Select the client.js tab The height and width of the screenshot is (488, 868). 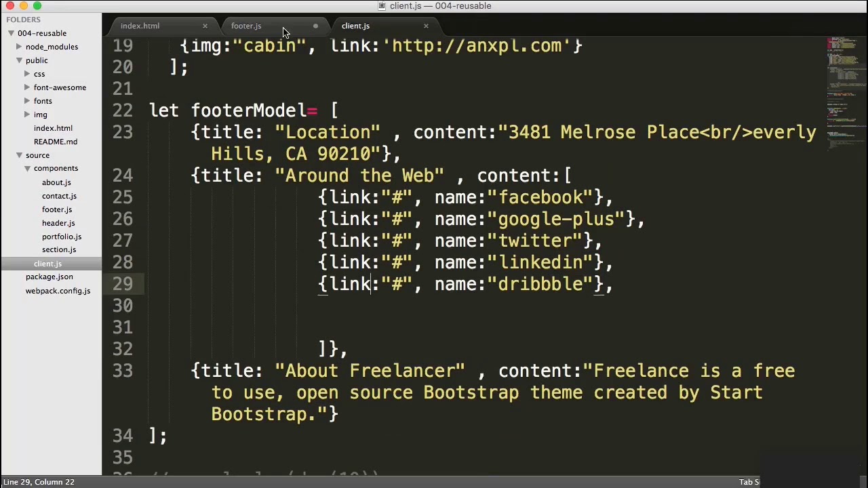(x=355, y=26)
